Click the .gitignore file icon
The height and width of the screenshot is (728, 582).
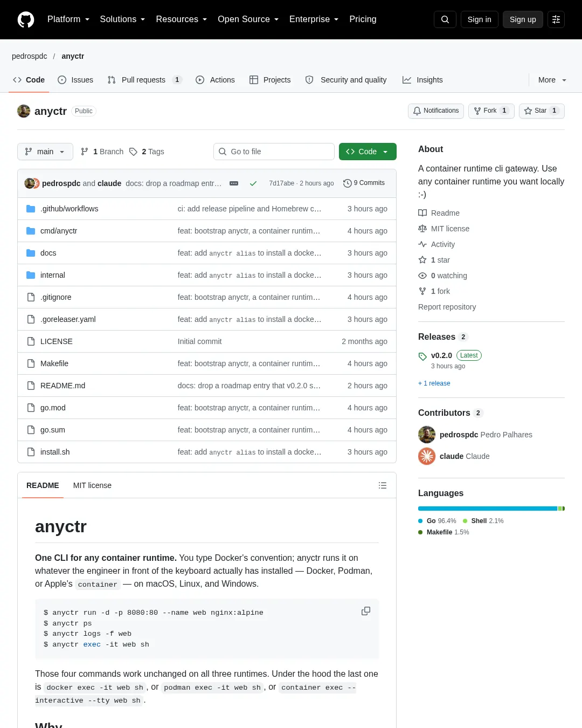point(31,297)
